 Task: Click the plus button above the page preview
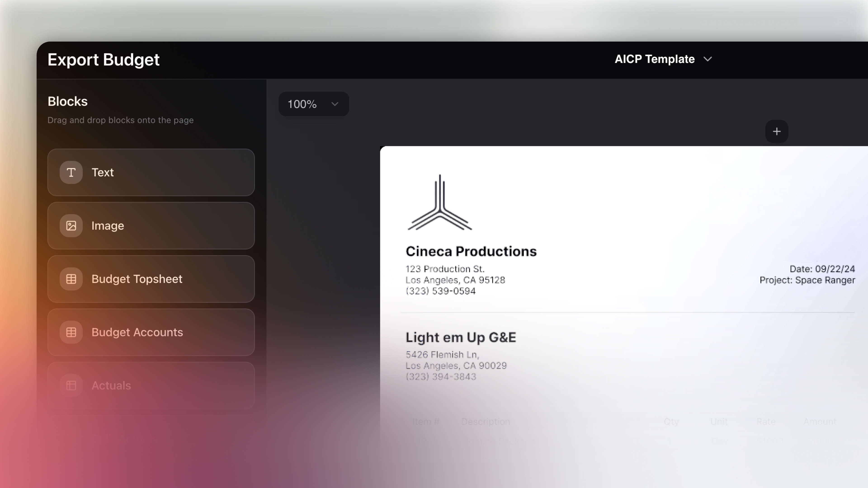777,131
